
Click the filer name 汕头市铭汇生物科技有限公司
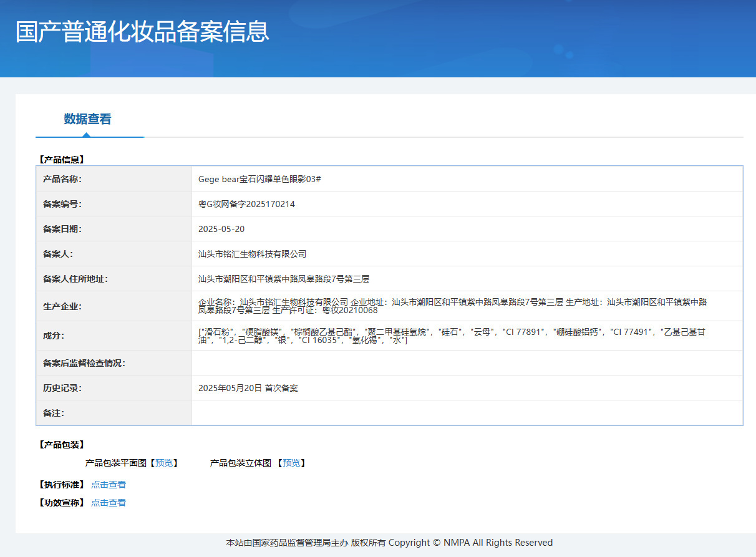[252, 254]
